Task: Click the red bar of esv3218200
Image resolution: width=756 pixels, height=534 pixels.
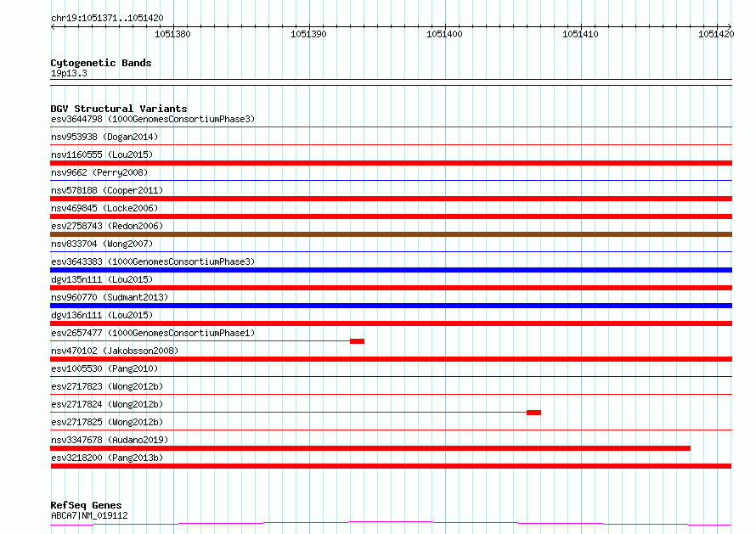Action: click(391, 466)
